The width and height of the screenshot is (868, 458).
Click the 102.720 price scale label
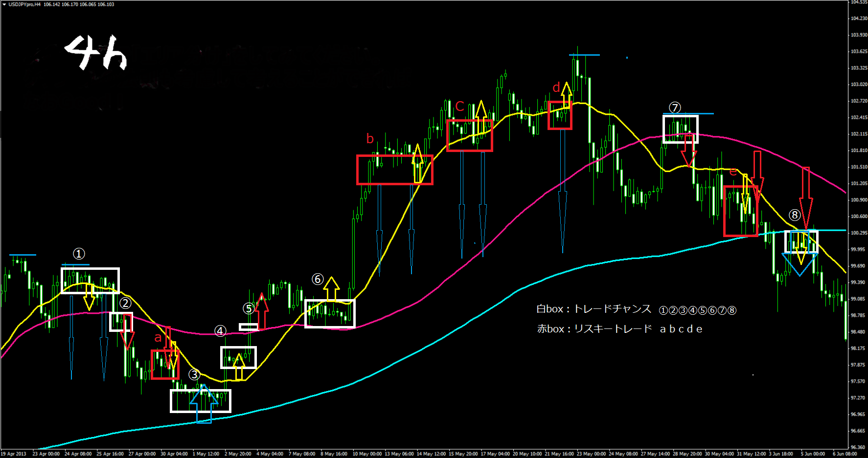[x=859, y=101]
